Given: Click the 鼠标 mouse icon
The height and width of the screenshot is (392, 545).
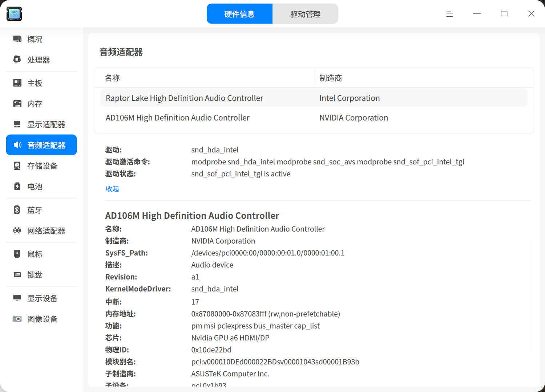Looking at the screenshot, I should (17, 254).
